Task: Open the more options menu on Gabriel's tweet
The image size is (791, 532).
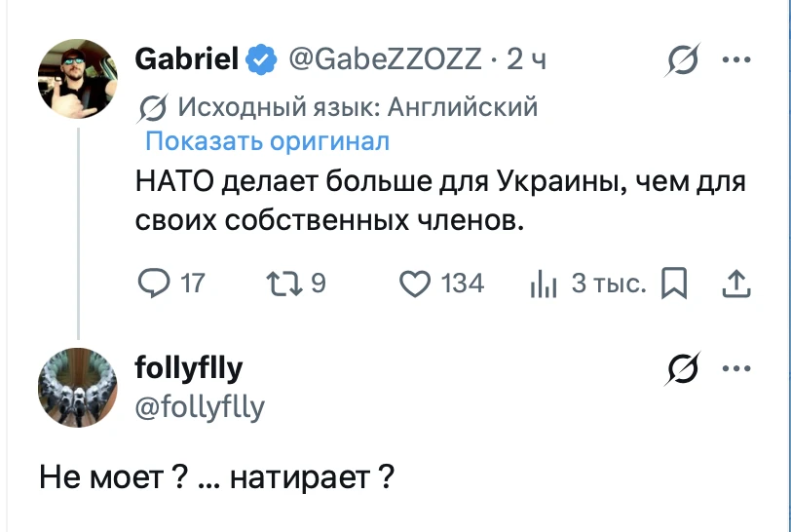Action: [x=736, y=59]
